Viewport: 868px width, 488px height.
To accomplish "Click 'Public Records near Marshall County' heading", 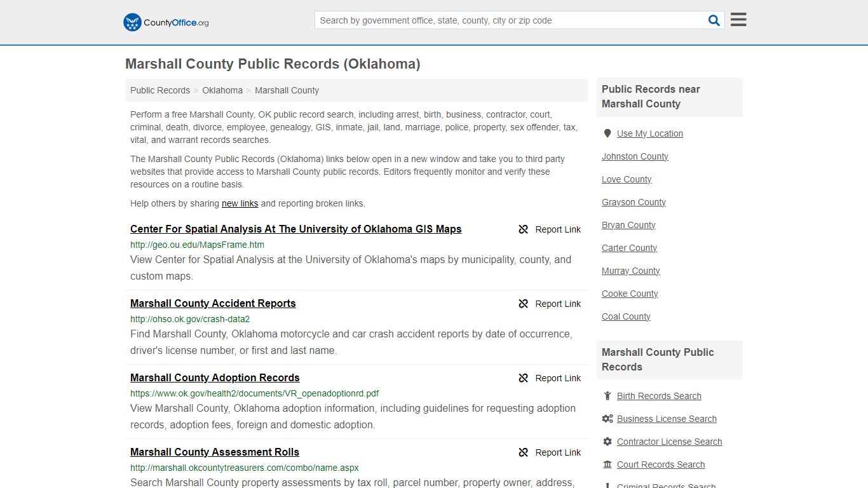I will click(651, 97).
